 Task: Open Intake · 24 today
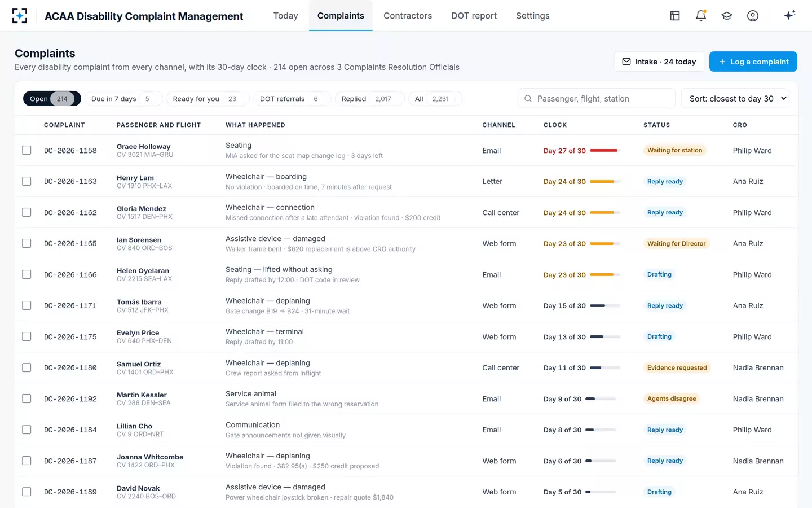659,62
